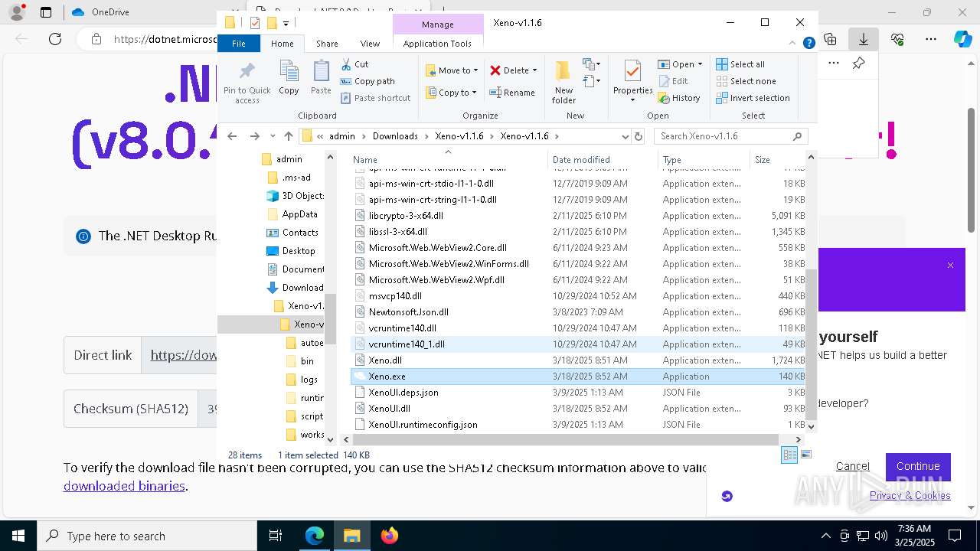This screenshot has width=980, height=551.
Task: Click the History command
Action: click(679, 98)
